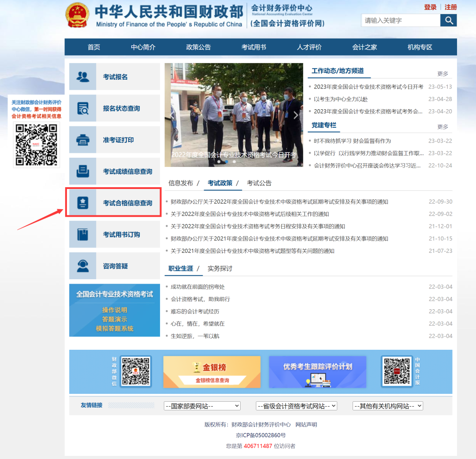
Task: Click the 准考证打印 printer icon
Action: pyautogui.click(x=83, y=140)
